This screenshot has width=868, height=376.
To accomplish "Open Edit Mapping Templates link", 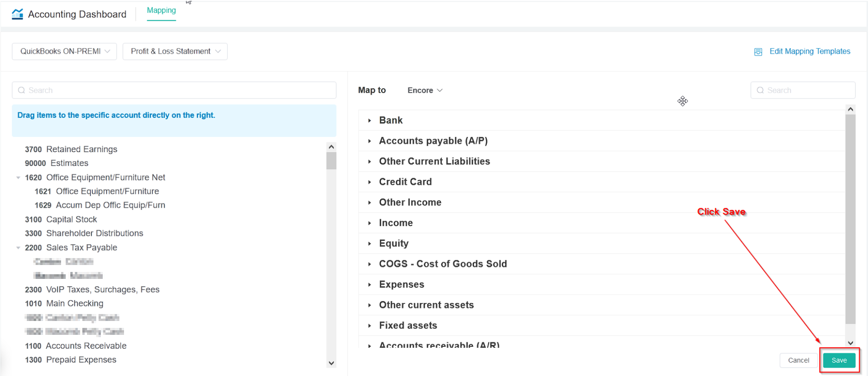I will click(x=809, y=51).
